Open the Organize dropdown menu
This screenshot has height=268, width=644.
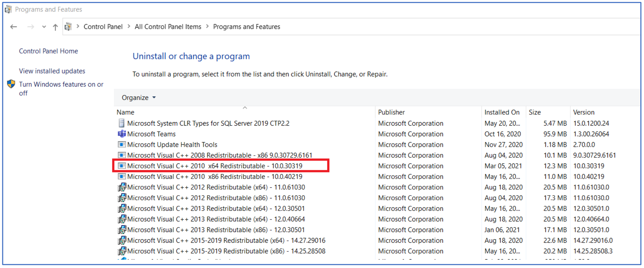(x=139, y=97)
